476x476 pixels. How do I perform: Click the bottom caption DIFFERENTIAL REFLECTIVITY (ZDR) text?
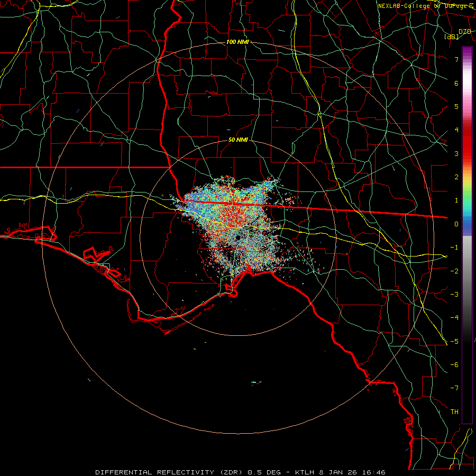(170, 472)
